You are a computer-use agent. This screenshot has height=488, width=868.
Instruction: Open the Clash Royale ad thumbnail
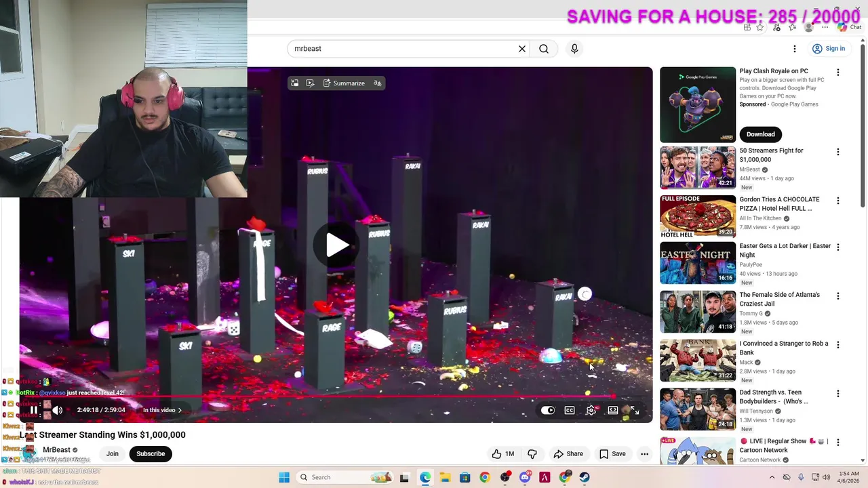point(698,104)
